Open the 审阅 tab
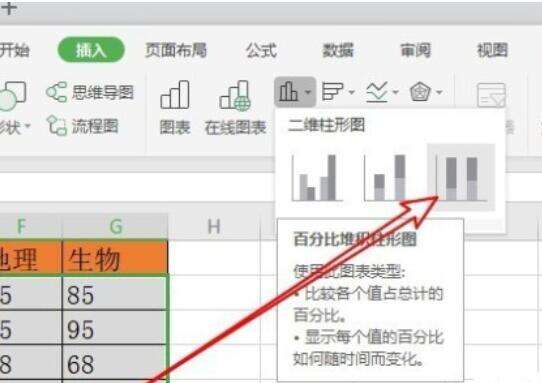This screenshot has width=542, height=383. coord(415,50)
